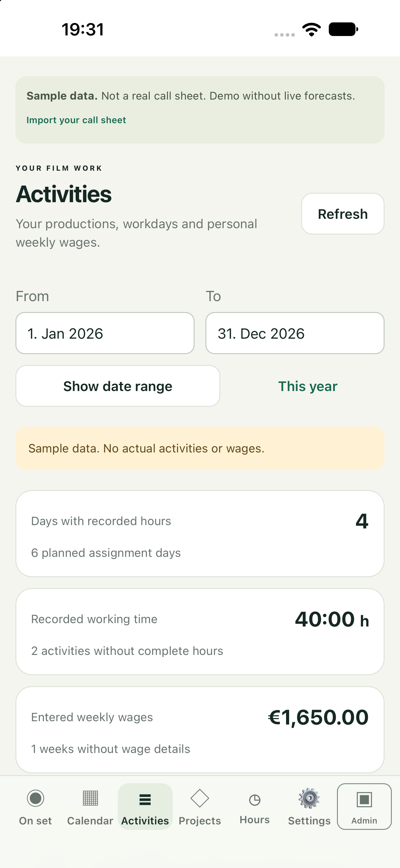The width and height of the screenshot is (400, 868).
Task: Switch to the Calendar tab label
Action: [90, 820]
